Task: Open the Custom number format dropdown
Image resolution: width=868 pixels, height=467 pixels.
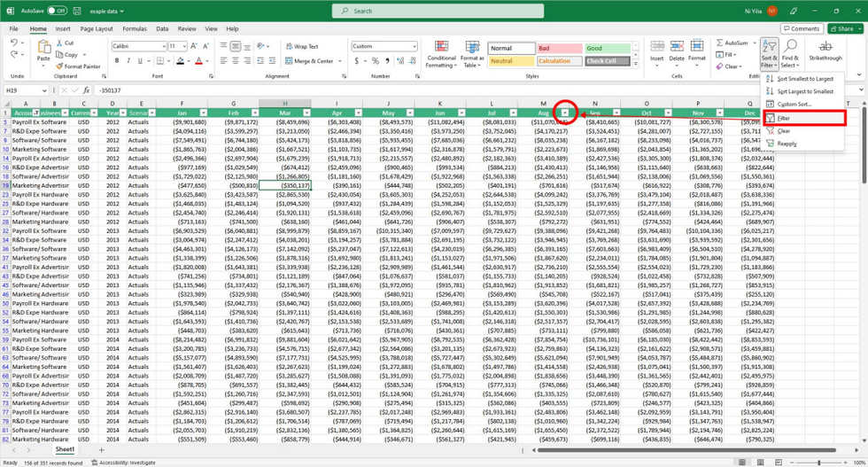Action: point(415,47)
